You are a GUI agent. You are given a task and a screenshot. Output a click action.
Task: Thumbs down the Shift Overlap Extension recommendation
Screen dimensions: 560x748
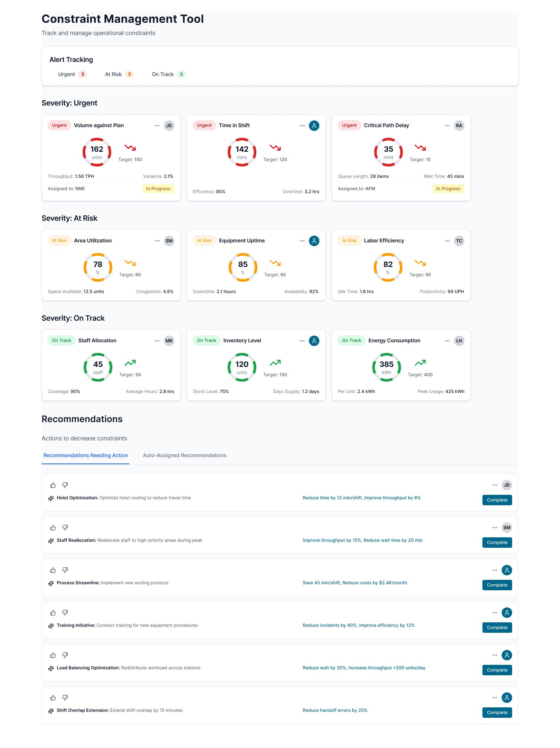[65, 698]
